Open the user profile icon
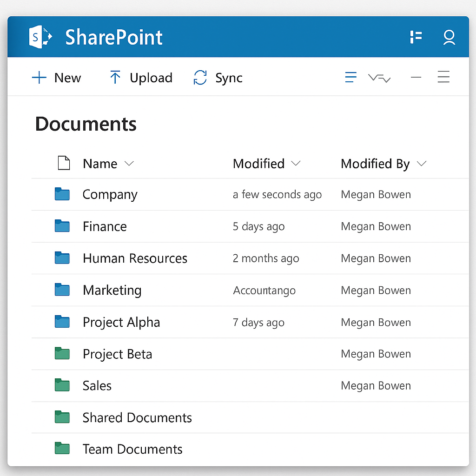Image resolution: width=476 pixels, height=476 pixels. [x=449, y=37]
